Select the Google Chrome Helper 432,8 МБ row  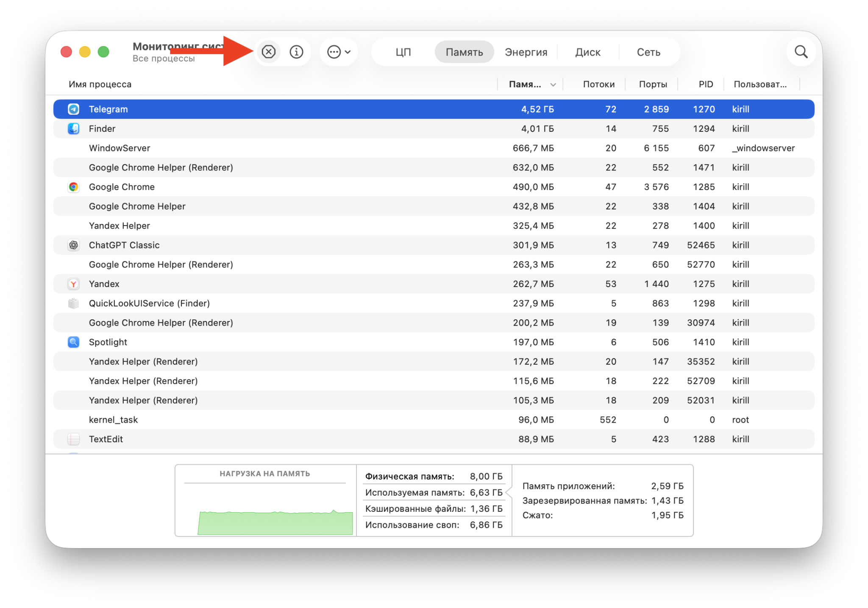[434, 206]
